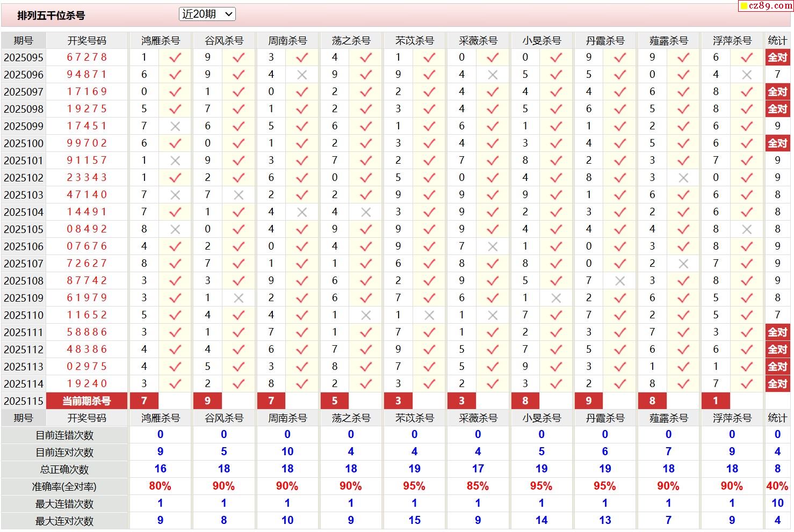Click current-period kill number 5 under 荡之杀号
794x532 pixels.
click(x=335, y=401)
